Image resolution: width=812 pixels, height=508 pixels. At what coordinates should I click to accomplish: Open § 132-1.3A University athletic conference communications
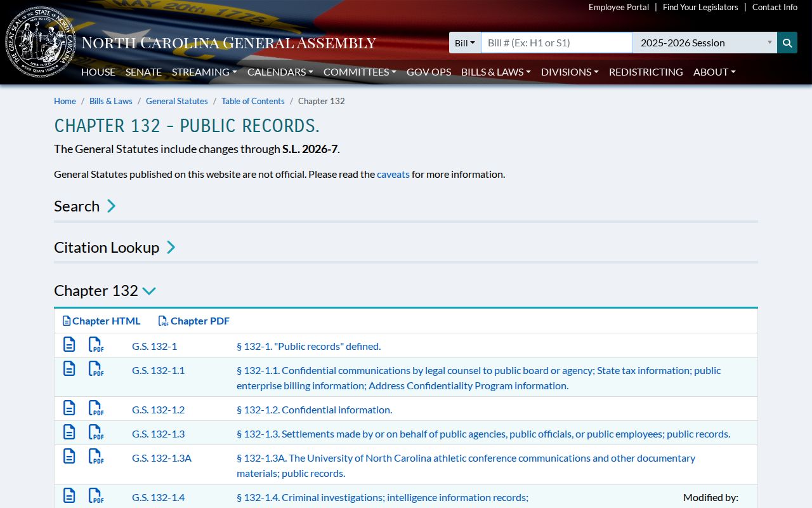(x=466, y=465)
